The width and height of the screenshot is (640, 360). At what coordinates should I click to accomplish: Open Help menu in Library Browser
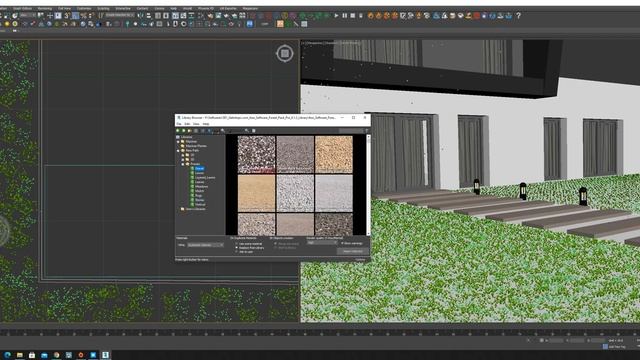pos(206,124)
